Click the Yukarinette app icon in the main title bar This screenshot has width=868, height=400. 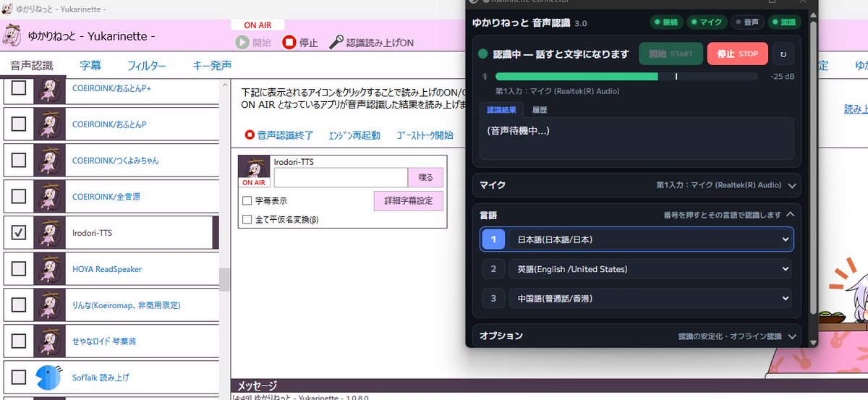(8, 9)
